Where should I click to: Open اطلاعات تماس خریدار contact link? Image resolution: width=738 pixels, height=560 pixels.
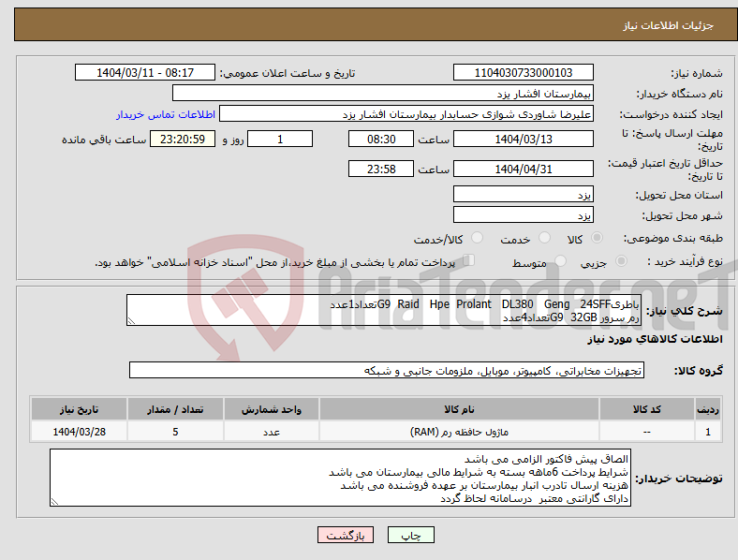click(x=166, y=114)
